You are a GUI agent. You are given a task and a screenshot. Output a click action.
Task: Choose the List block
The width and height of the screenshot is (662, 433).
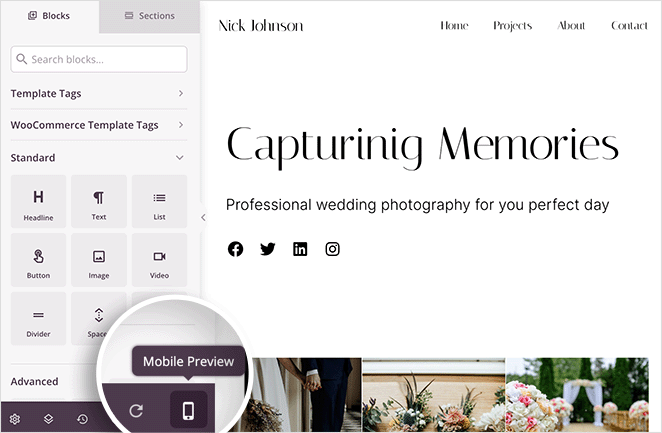point(159,203)
